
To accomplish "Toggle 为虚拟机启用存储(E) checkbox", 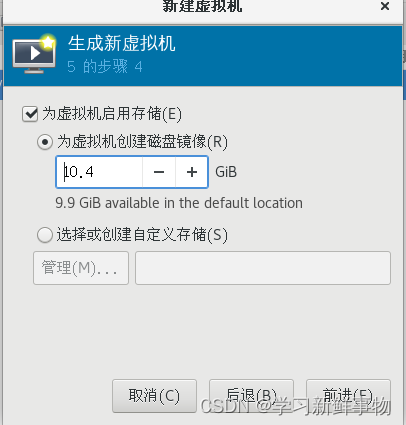I will 30,114.
